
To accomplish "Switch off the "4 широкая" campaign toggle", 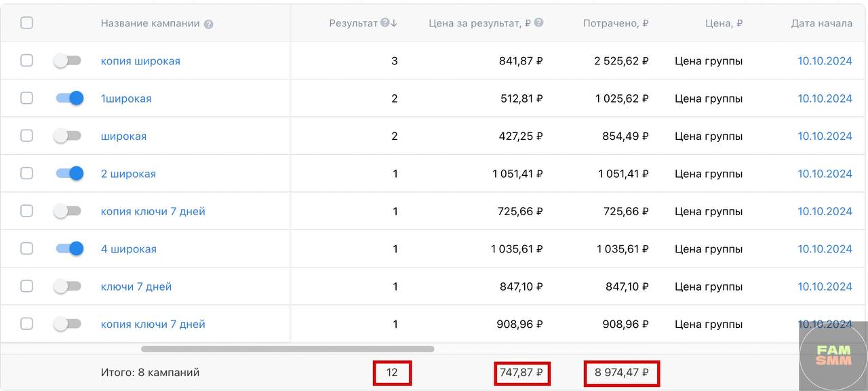I will (x=69, y=249).
